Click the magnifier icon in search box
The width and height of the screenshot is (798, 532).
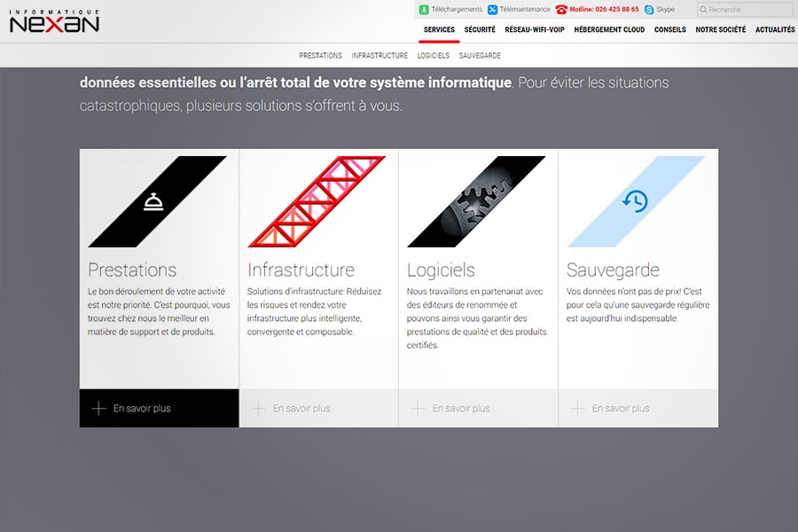tap(704, 10)
